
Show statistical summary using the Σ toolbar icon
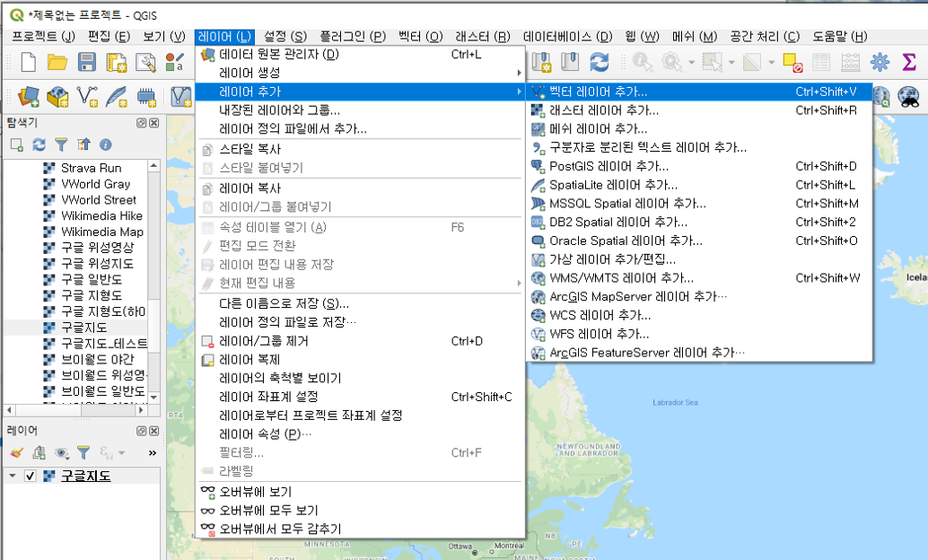(x=911, y=62)
